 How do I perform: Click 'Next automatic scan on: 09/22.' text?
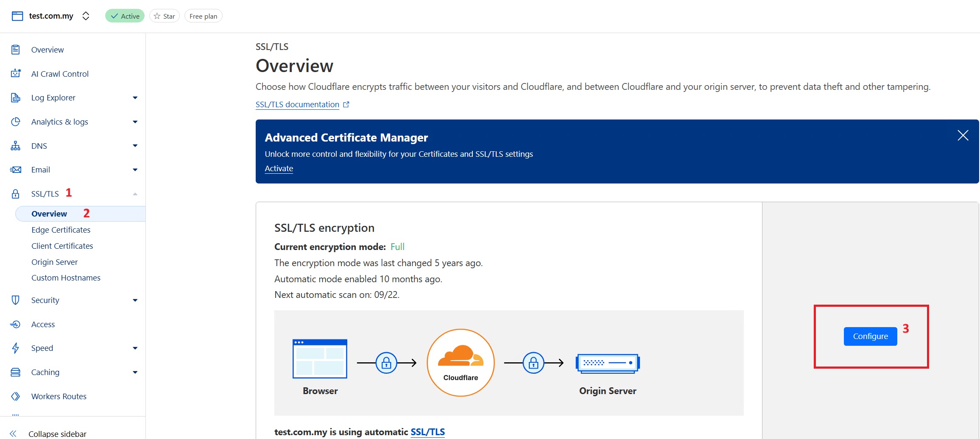[337, 295]
